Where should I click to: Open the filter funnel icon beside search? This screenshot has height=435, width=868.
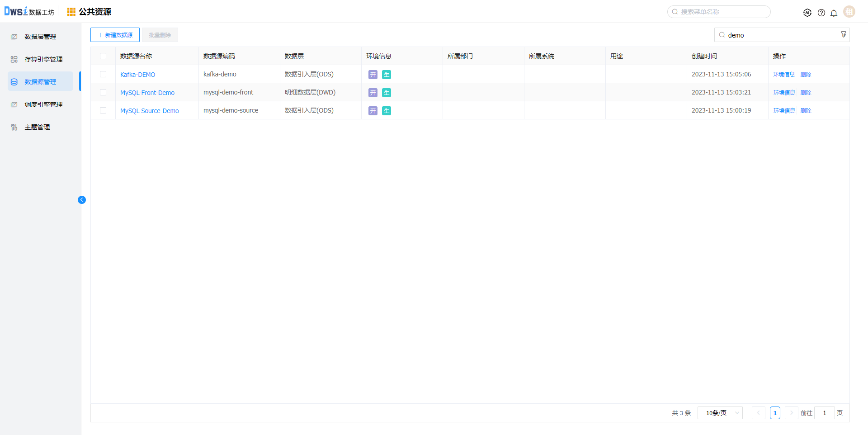pos(843,34)
